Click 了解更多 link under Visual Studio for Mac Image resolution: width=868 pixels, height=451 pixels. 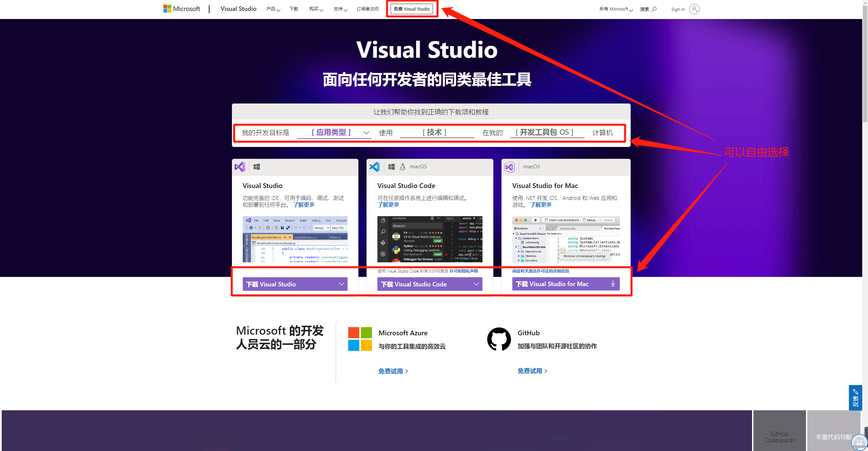541,205
